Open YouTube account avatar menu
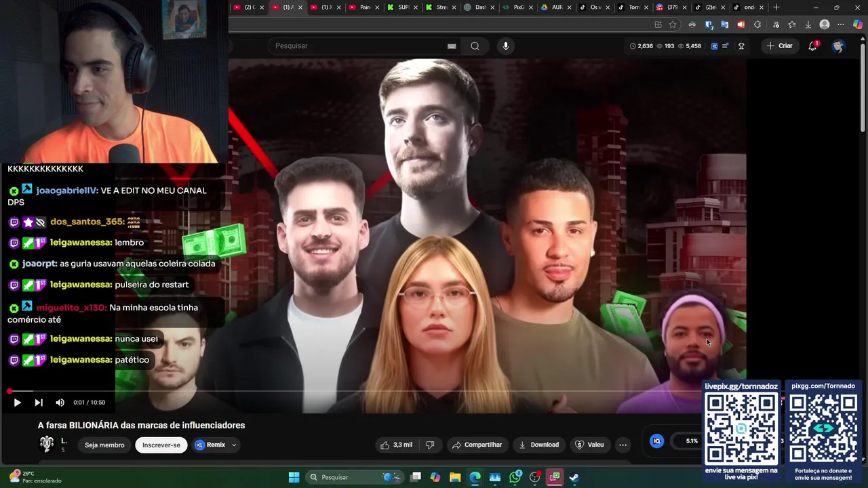The image size is (868, 488). 838,46
